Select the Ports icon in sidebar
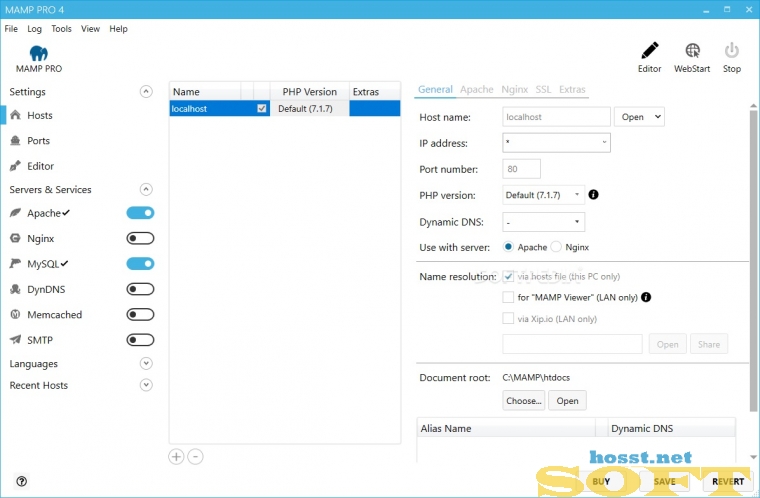The image size is (760, 498). coord(16,141)
